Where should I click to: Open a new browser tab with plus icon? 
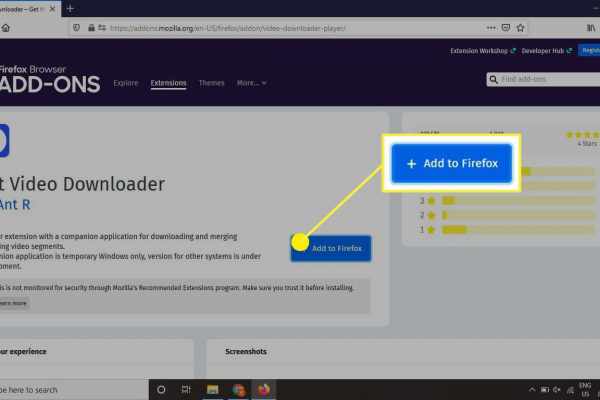(70, 8)
